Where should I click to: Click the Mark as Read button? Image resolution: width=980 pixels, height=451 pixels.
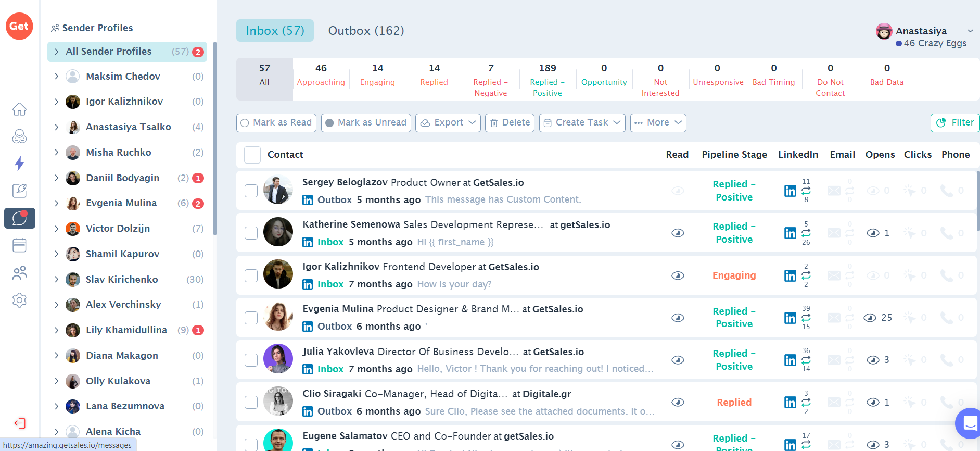276,123
